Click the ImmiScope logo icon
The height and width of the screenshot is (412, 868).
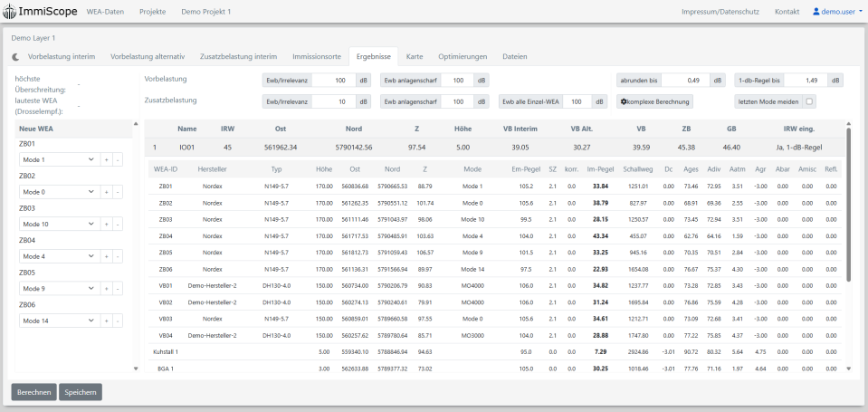click(x=9, y=12)
